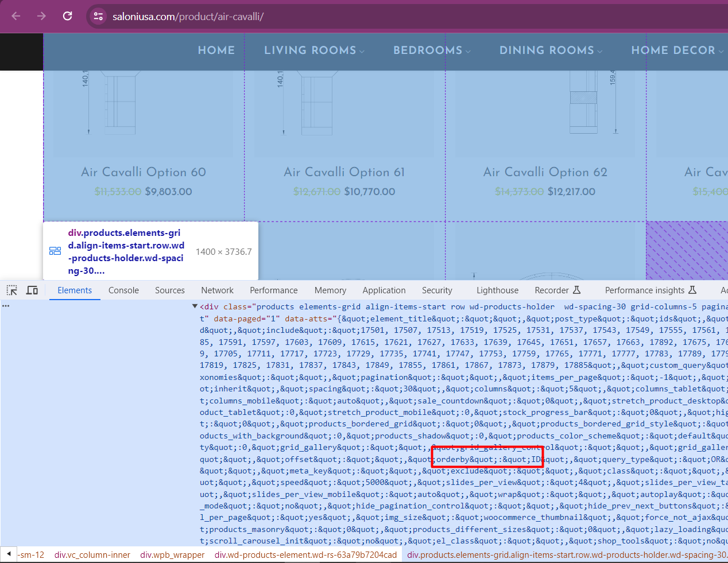The height and width of the screenshot is (563, 728).
Task: Switch to the Sources tab
Action: click(170, 290)
